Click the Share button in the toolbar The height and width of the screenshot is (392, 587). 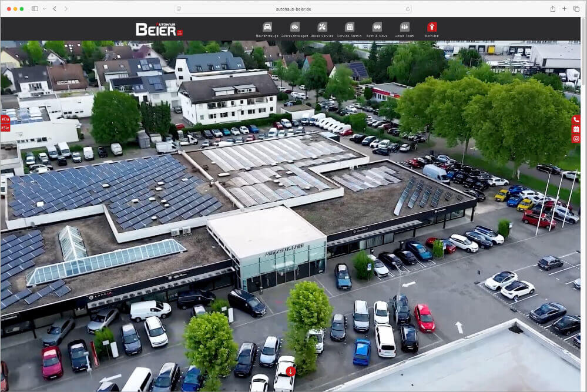(x=552, y=9)
